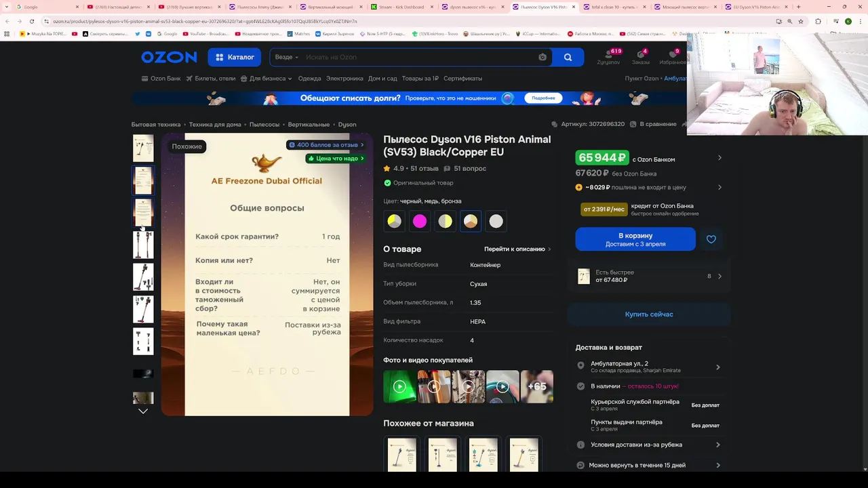868x488 pixels.
Task: Open the Электроника menu item
Action: [344, 79]
